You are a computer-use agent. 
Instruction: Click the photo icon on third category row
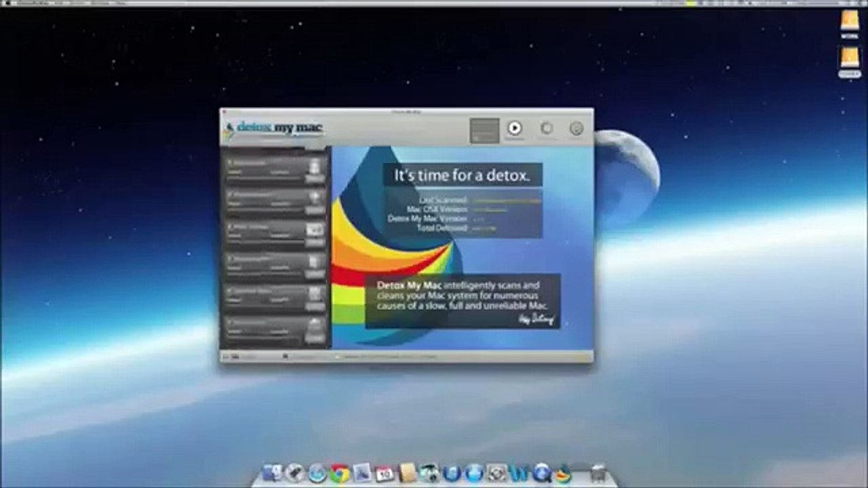(315, 229)
